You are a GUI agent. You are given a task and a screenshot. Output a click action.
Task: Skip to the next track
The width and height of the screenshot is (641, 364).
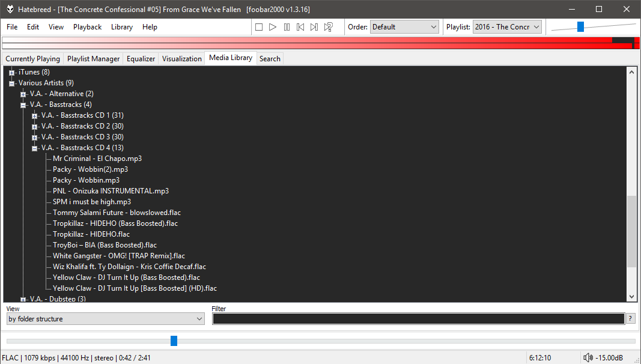pyautogui.click(x=314, y=27)
